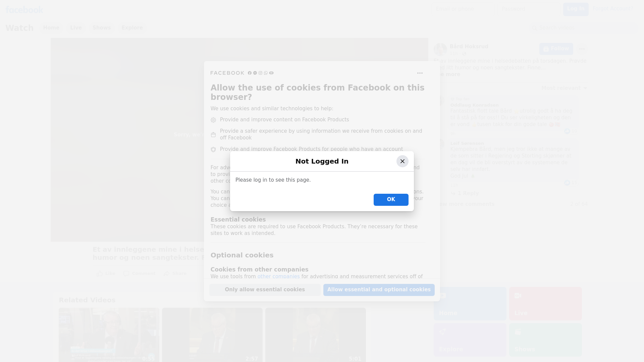Play the related video lasting 0:55
The image size is (644, 362).
(x=109, y=335)
